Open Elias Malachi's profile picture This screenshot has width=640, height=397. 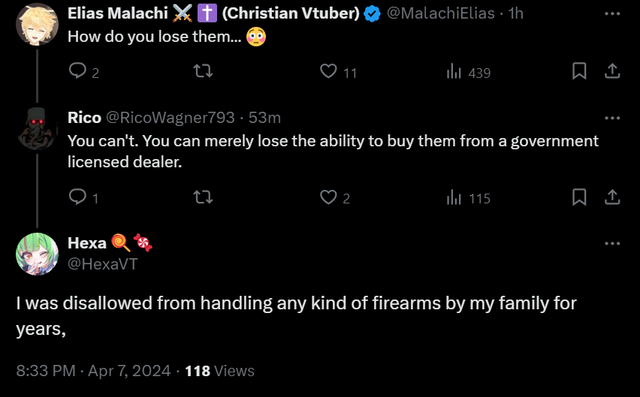[x=37, y=24]
